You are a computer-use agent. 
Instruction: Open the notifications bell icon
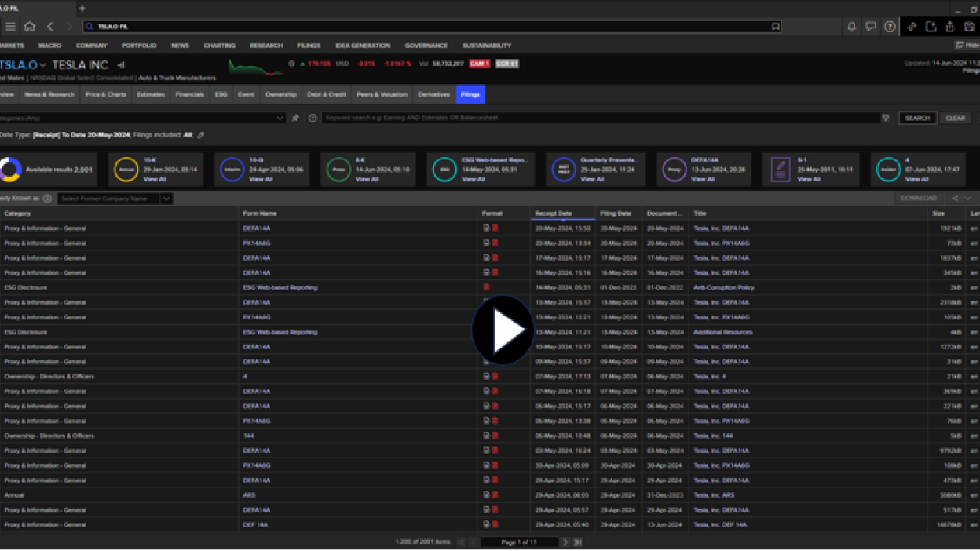pos(851,27)
